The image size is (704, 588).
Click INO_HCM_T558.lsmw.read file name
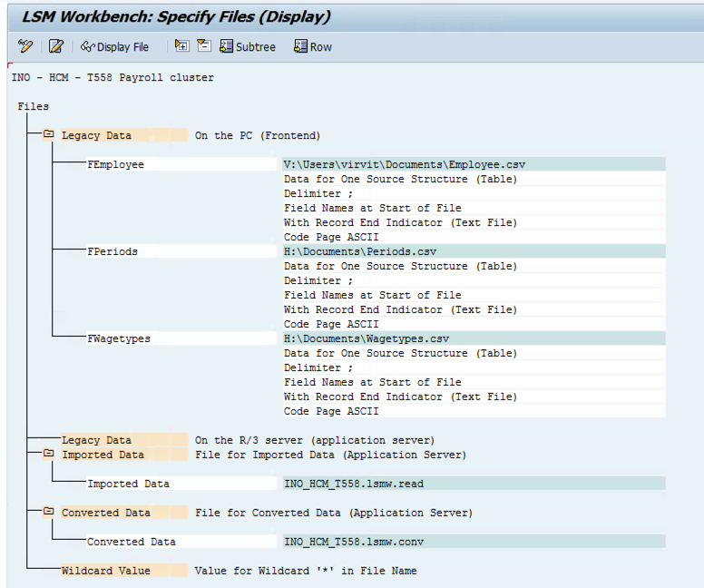coord(474,484)
